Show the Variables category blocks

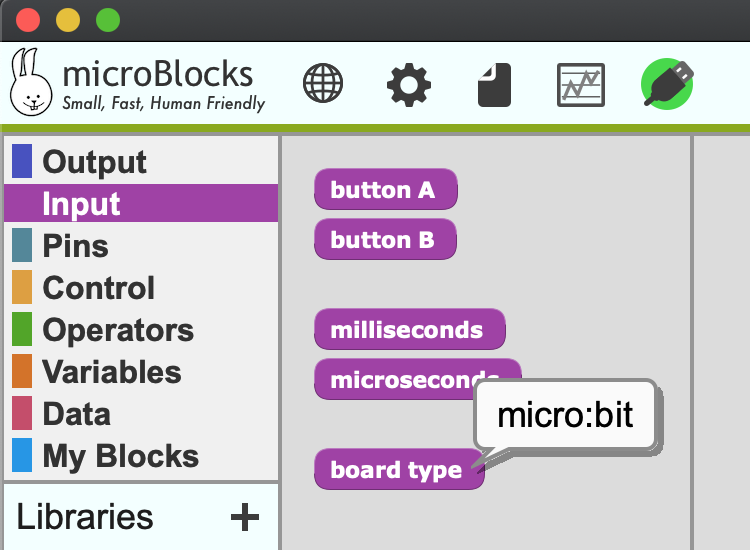[x=111, y=372]
